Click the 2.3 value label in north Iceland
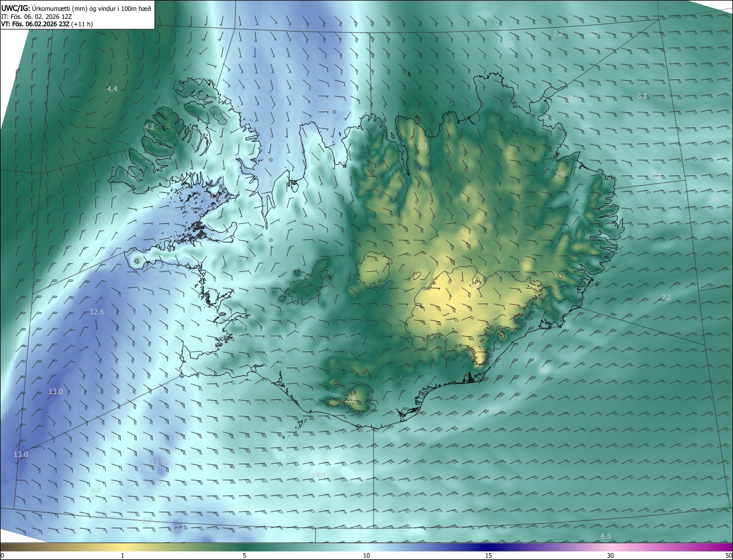Screen dimensions: 733x560 422,147
